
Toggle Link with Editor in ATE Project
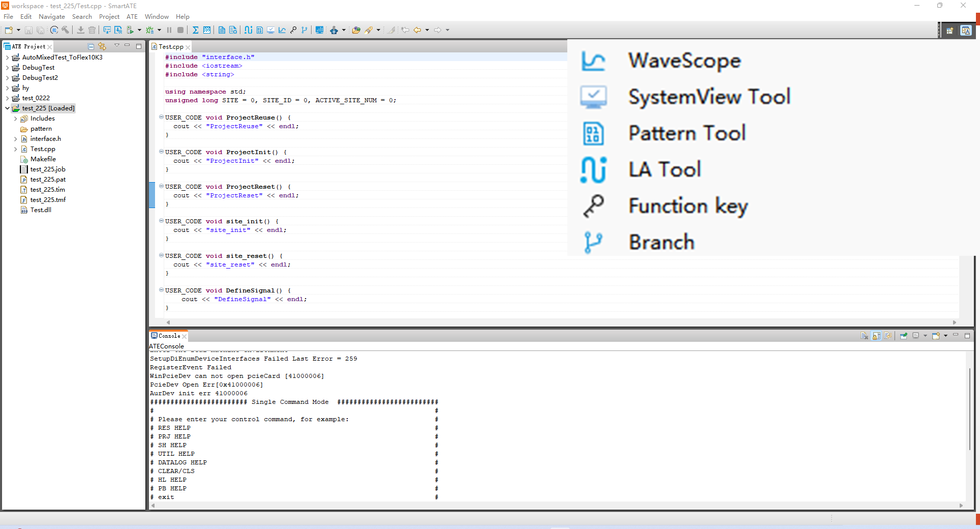(x=102, y=46)
